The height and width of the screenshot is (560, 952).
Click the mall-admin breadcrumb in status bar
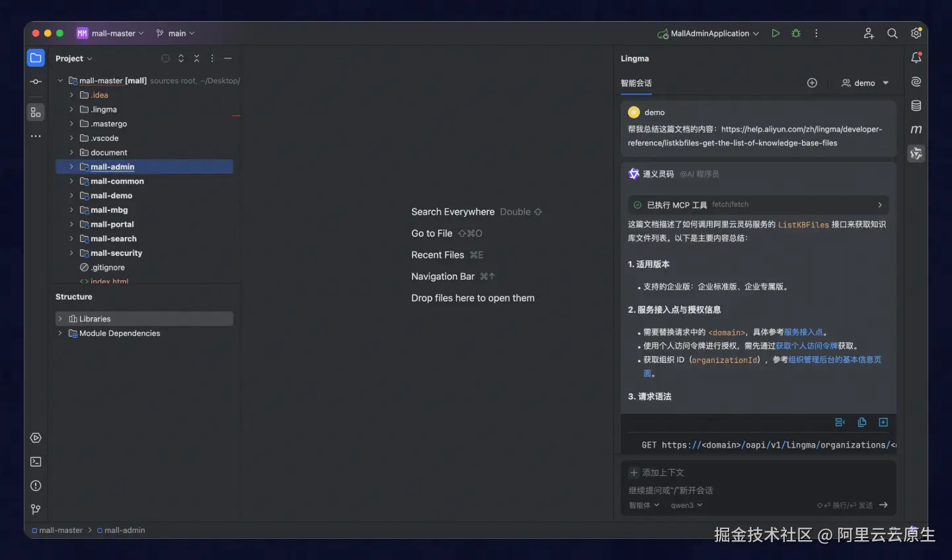121,530
